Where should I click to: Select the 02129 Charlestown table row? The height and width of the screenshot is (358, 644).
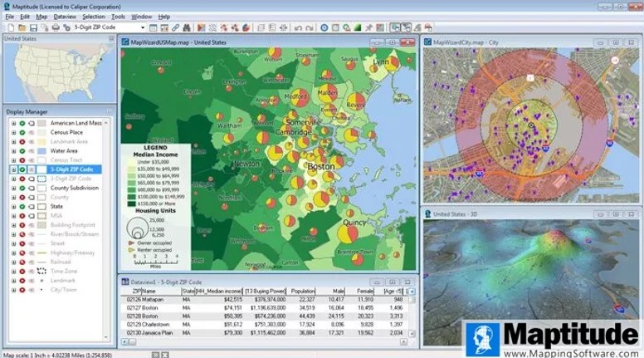(265, 325)
